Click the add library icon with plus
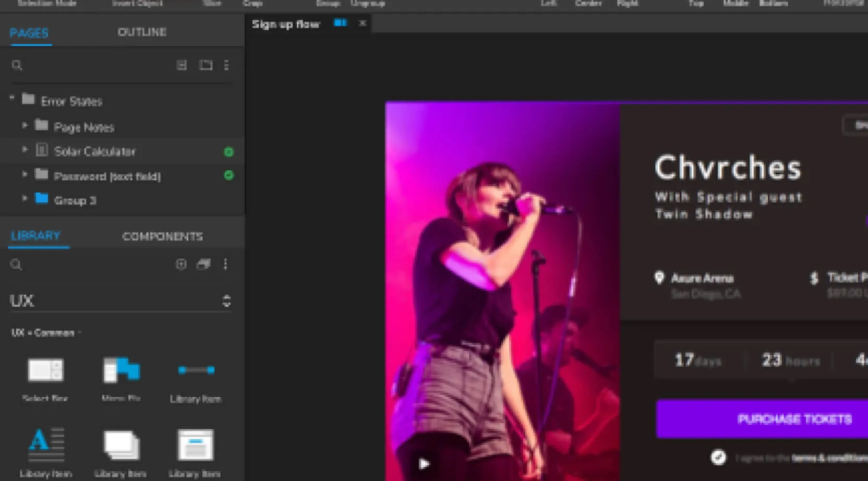This screenshot has width=868, height=481. coord(181,264)
